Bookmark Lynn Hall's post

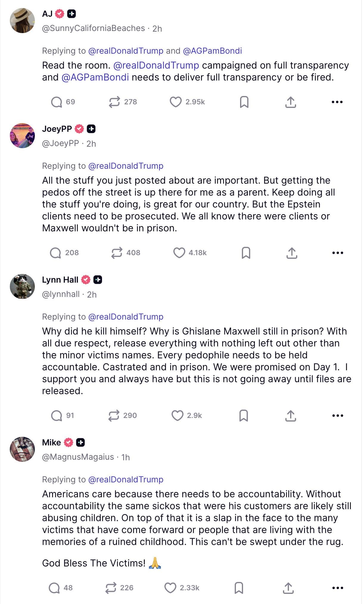point(244,416)
